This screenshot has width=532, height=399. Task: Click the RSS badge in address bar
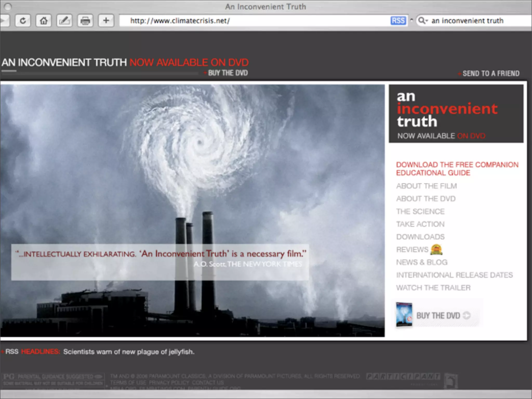[398, 21]
